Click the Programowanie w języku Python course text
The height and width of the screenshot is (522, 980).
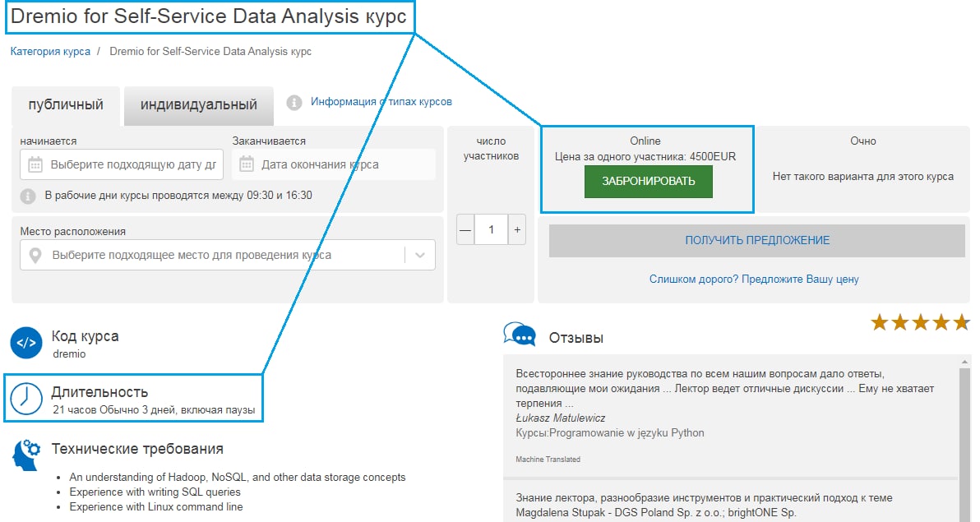625,433
